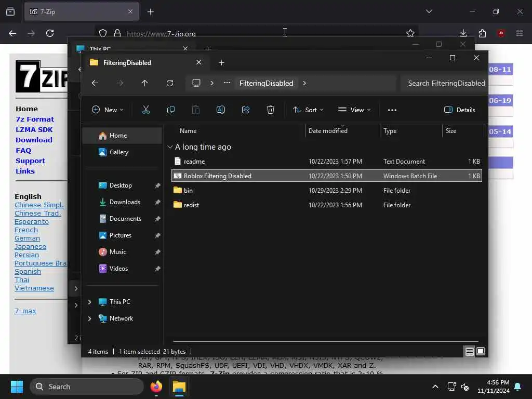
Task: Open the Sort dropdown menu
Action: point(308,110)
